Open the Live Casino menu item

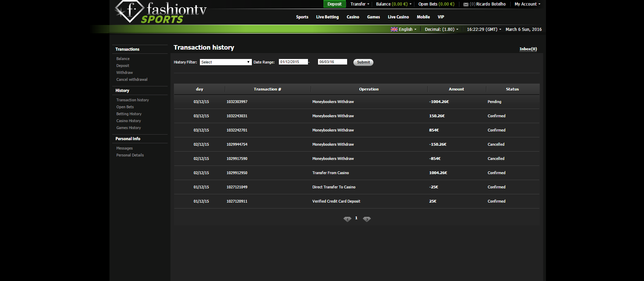[398, 17]
